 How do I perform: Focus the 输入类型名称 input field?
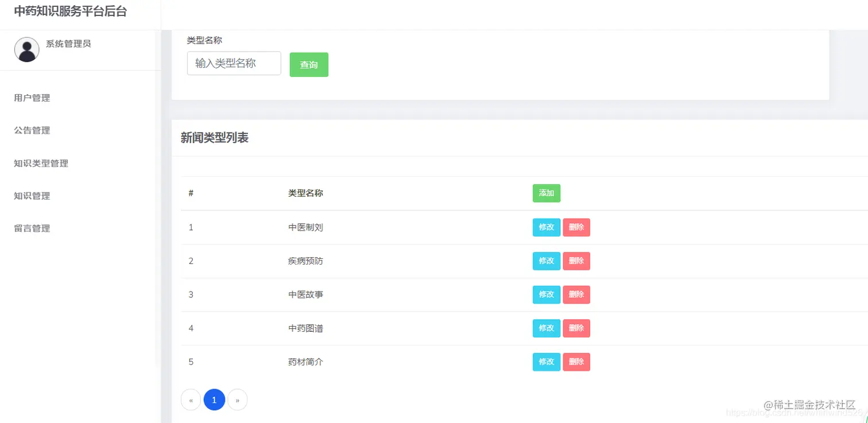(234, 63)
